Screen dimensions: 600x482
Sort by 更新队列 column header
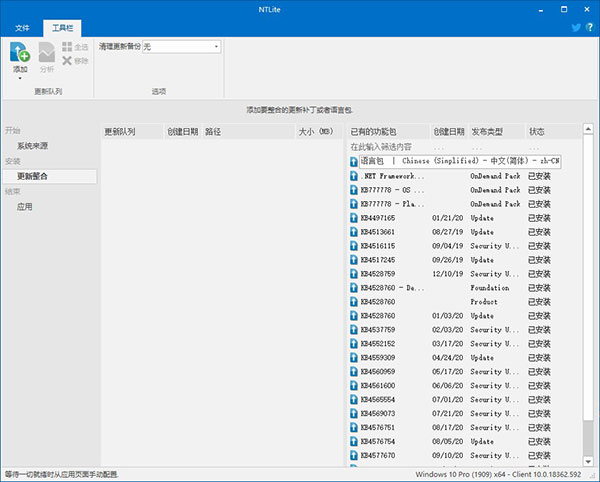tap(132, 132)
